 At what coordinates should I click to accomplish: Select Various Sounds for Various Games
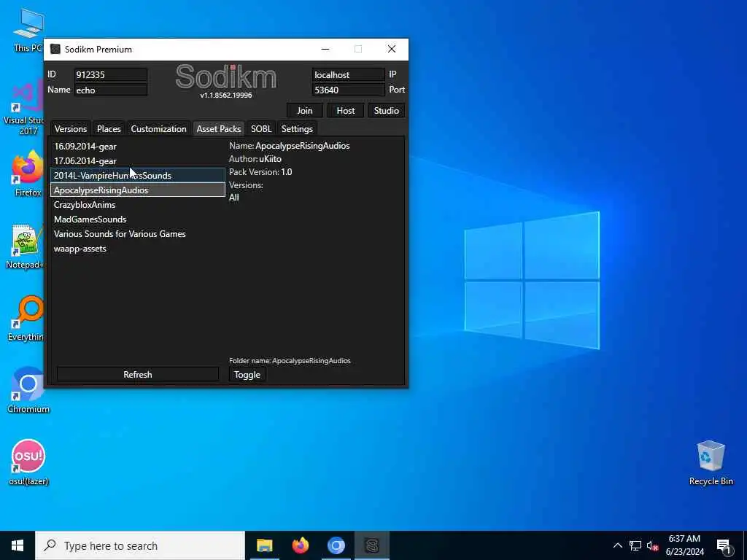[x=138, y=234]
